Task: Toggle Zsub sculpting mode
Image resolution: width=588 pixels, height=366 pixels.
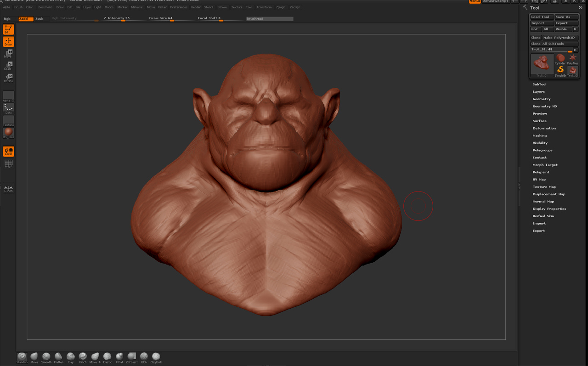Action: point(40,19)
